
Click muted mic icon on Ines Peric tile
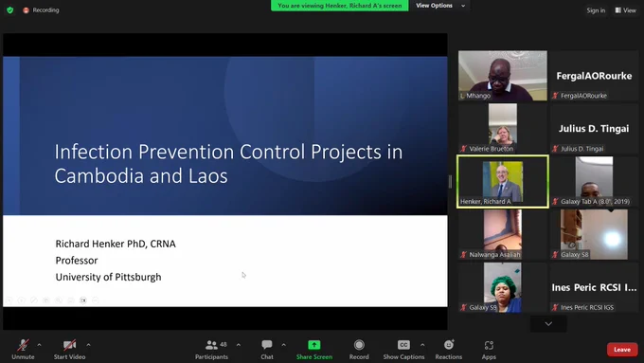[x=555, y=307]
